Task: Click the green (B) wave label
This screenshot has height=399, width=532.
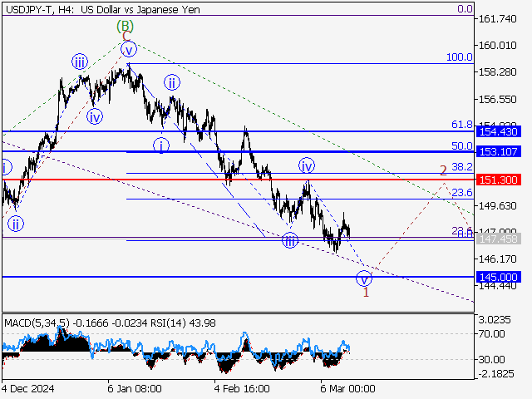Action: 125,26
